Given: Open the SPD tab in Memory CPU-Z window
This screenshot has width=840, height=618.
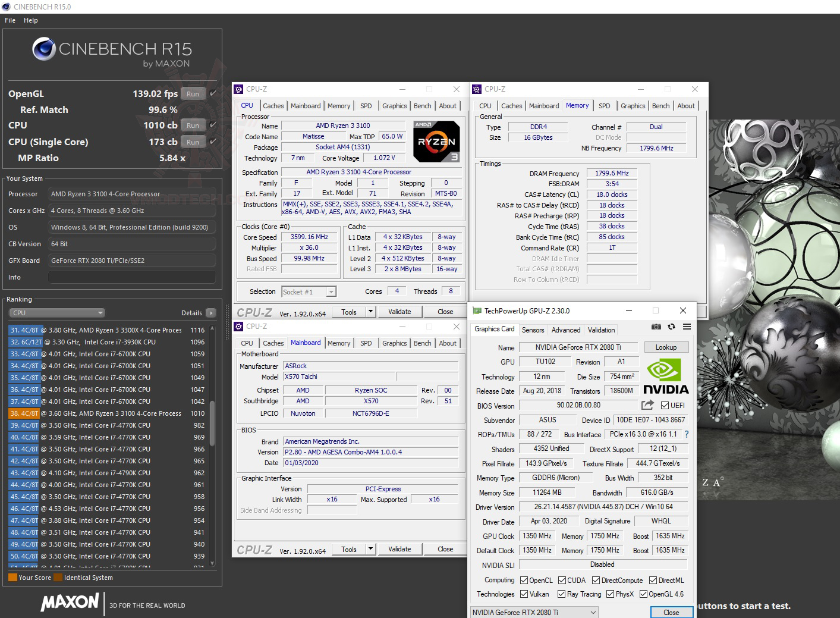Looking at the screenshot, I should pyautogui.click(x=605, y=106).
